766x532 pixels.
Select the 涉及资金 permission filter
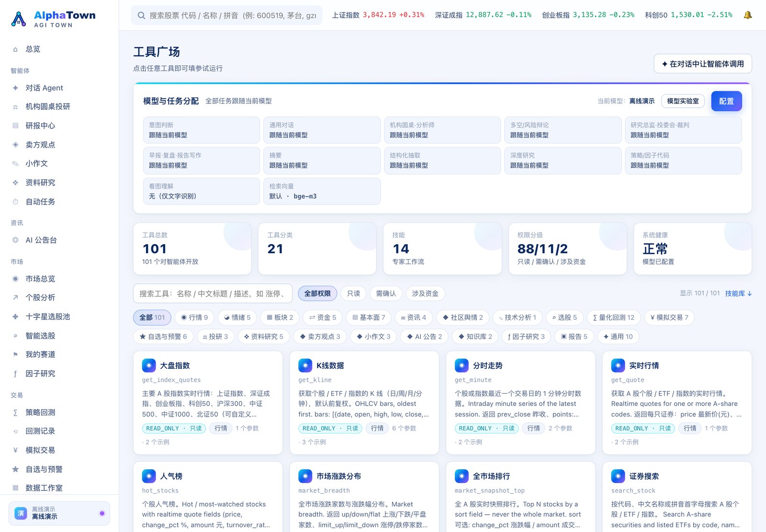[x=425, y=294]
